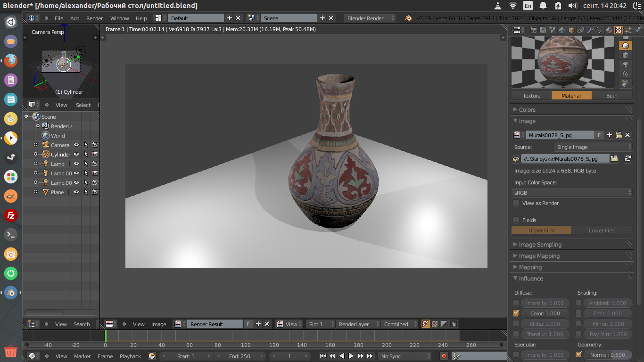Open image file browser for Murals0078_S.jpg path
This screenshot has height=362, width=644.
click(614, 159)
